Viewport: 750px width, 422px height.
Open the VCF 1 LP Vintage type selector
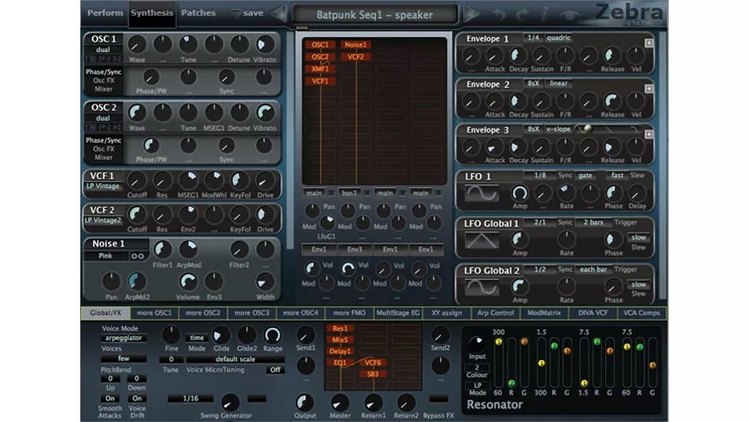coord(102,186)
